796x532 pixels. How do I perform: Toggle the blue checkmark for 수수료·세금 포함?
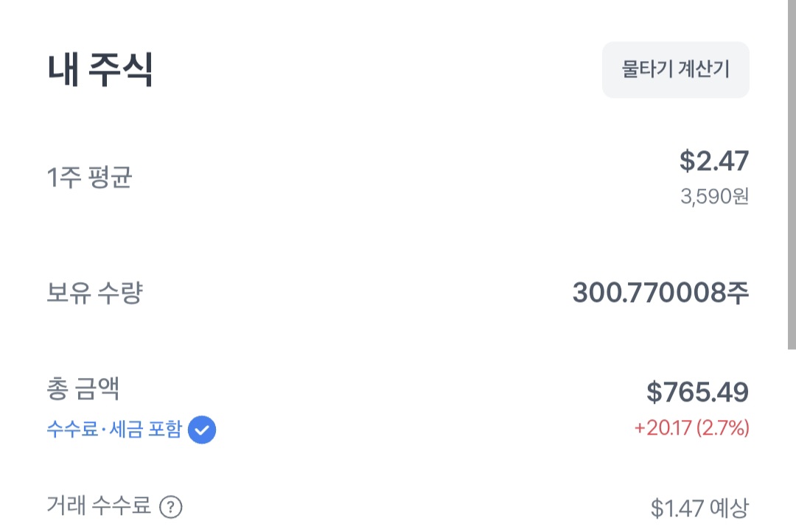(x=202, y=430)
